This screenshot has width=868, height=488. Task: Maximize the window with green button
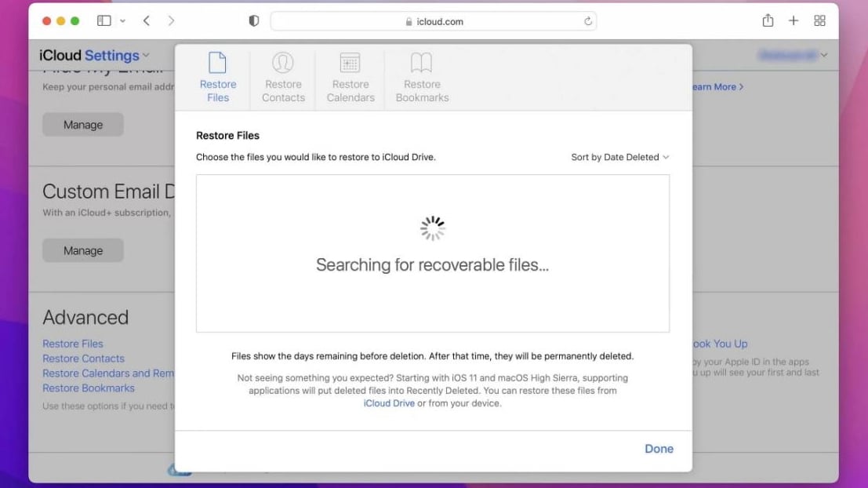click(x=74, y=21)
